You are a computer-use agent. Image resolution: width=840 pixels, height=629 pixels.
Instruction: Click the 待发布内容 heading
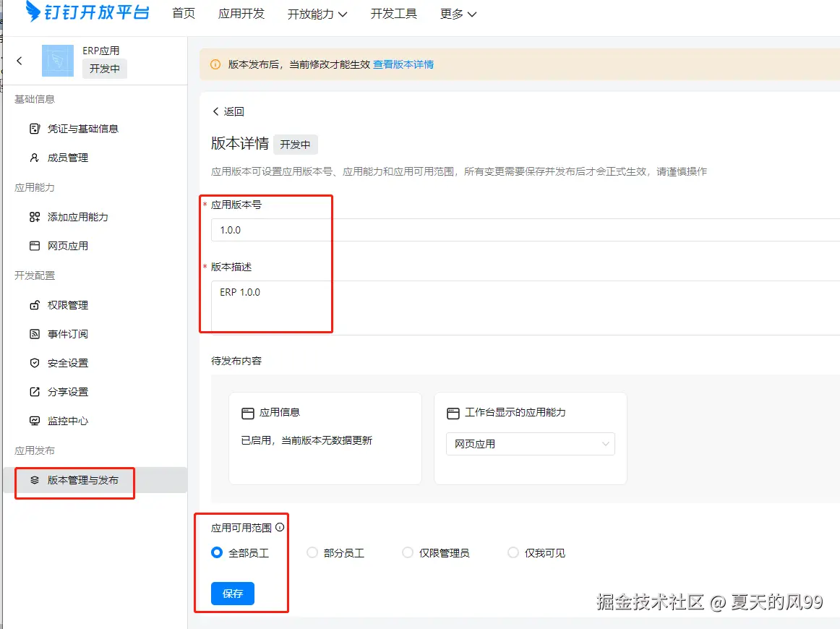[236, 361]
